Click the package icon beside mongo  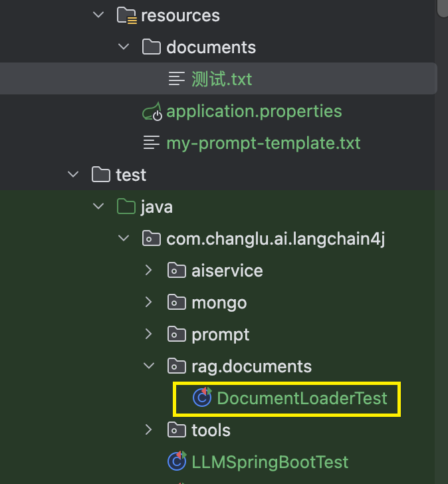[177, 302]
